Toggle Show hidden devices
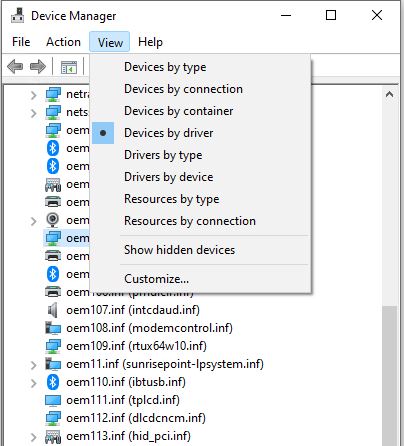The image size is (404, 446). click(x=200, y=250)
